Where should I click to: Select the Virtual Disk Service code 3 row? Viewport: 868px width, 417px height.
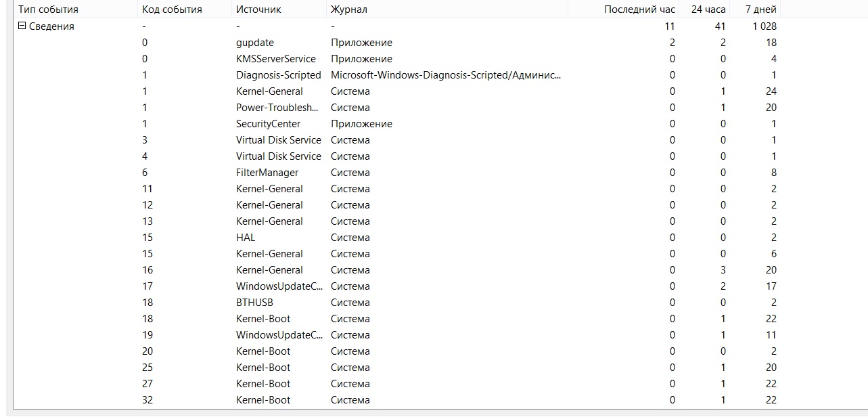coord(278,140)
